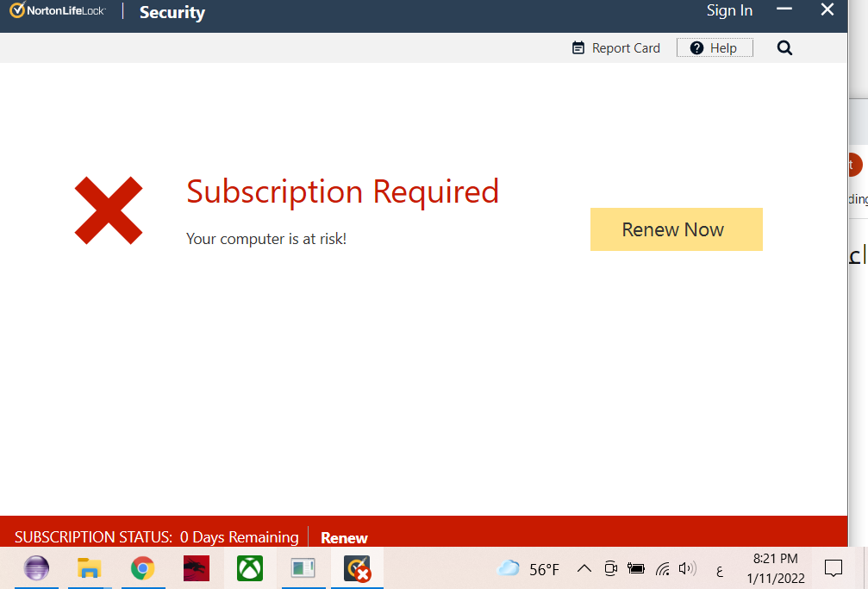Open the Help menu

(714, 48)
